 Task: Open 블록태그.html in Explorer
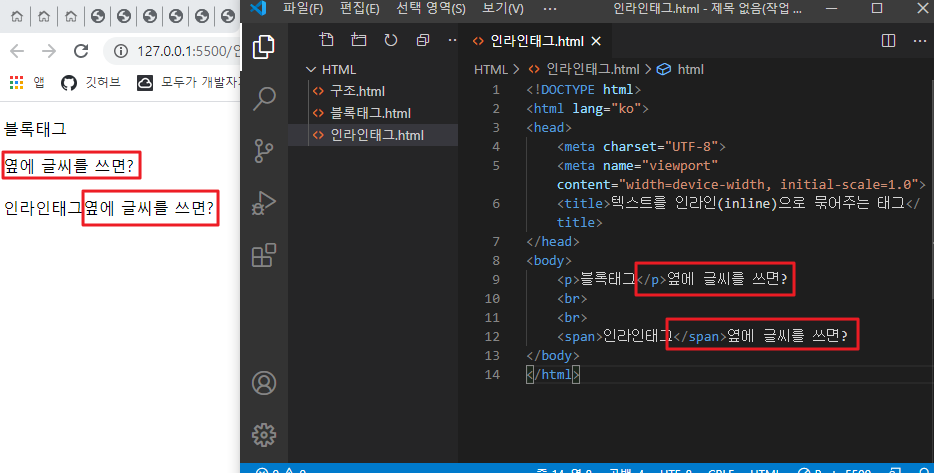[371, 113]
